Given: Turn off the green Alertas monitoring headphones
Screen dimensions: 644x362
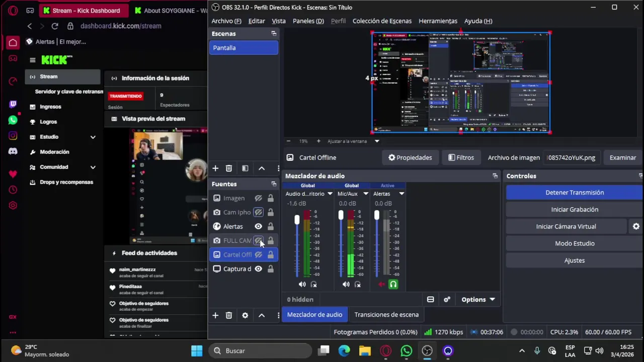Looking at the screenshot, I should [393, 285].
